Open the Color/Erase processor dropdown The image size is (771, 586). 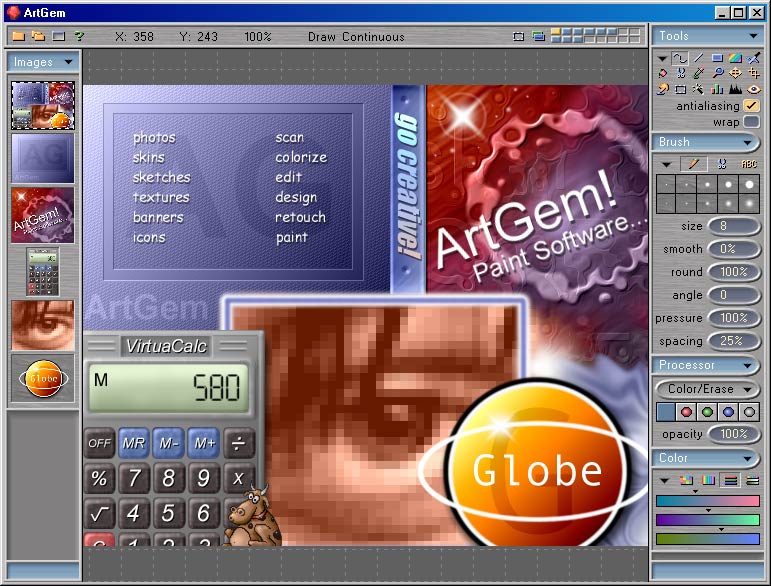[x=707, y=389]
